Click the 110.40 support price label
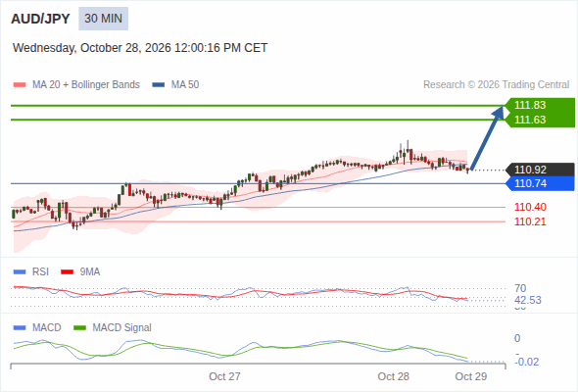 [x=530, y=207]
